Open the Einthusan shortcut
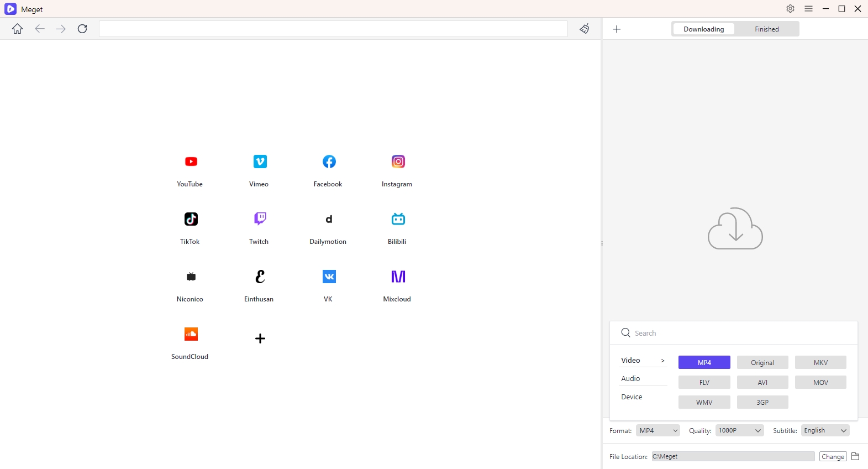 click(x=260, y=286)
